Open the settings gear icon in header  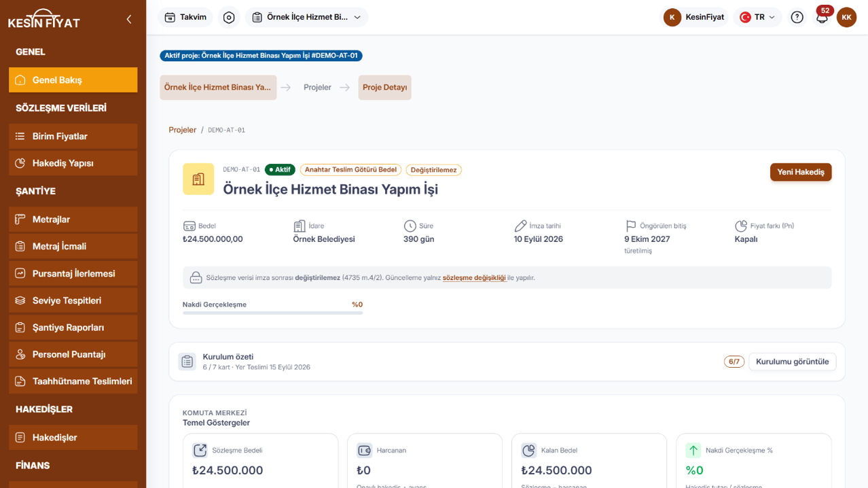229,17
